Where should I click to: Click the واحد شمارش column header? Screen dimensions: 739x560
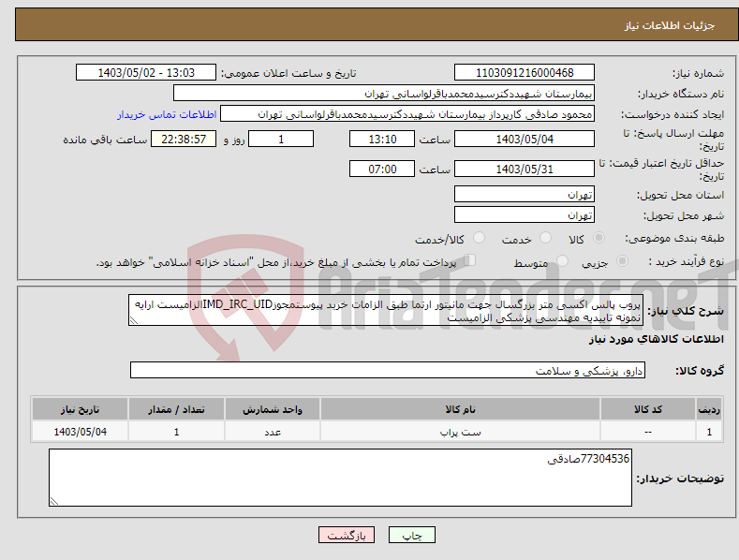(273, 409)
